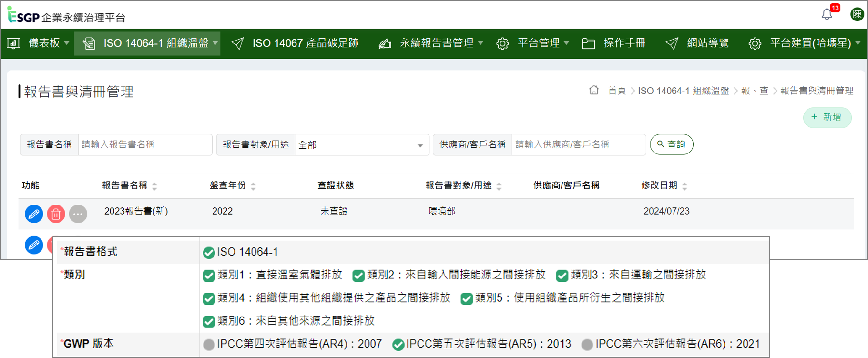
Task: Open more options for 2023報告書(新) row
Action: (x=78, y=214)
